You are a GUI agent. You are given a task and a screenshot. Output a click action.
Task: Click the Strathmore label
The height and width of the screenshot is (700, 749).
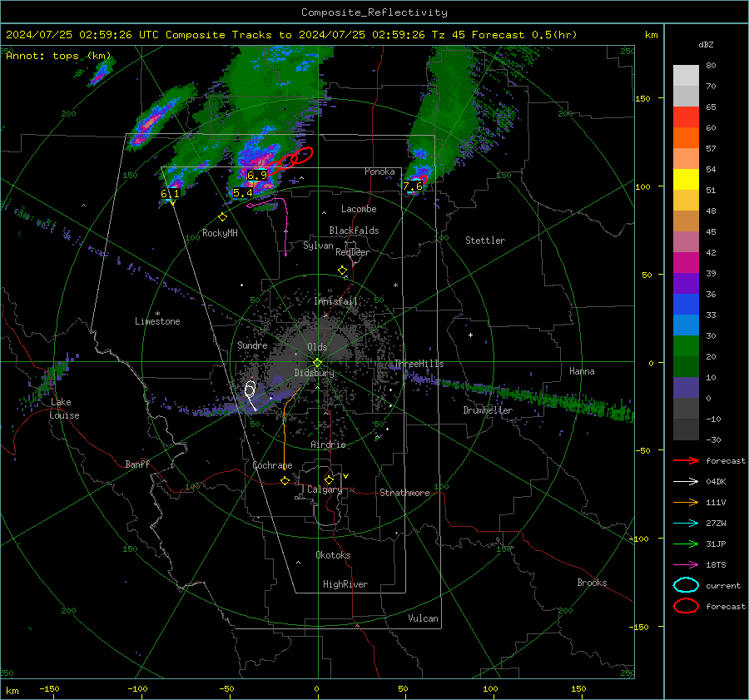point(404,493)
